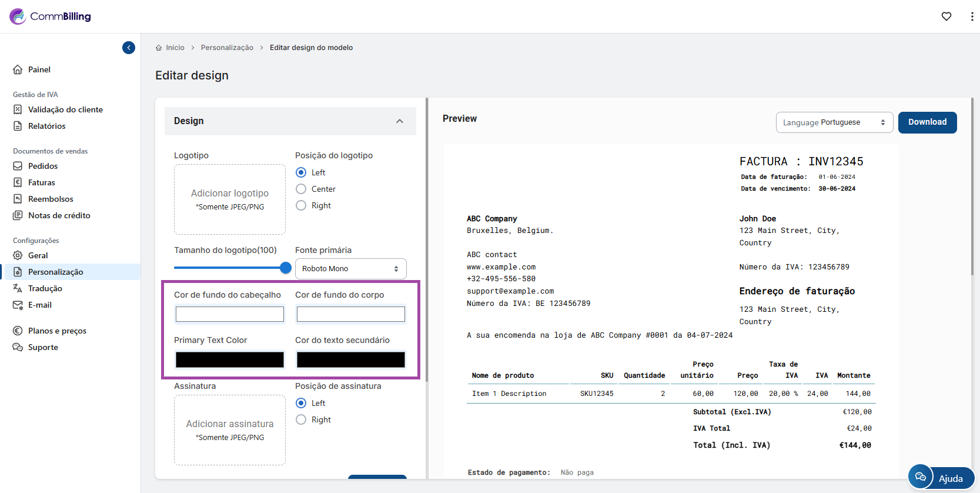Image resolution: width=980 pixels, height=493 pixels.
Task: Open Faturas in sidebar
Action: (42, 182)
